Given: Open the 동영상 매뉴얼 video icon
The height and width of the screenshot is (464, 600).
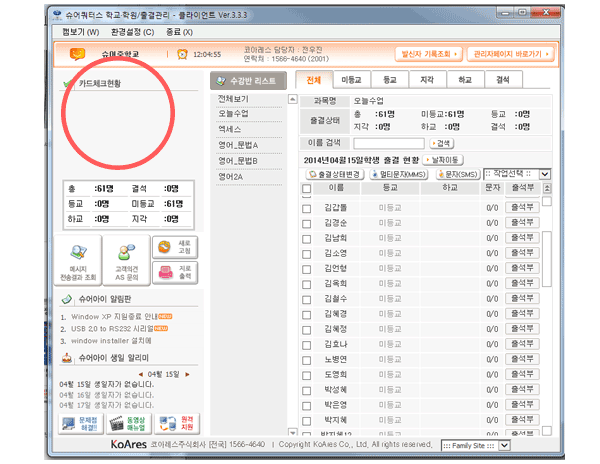Looking at the screenshot, I should [x=122, y=424].
